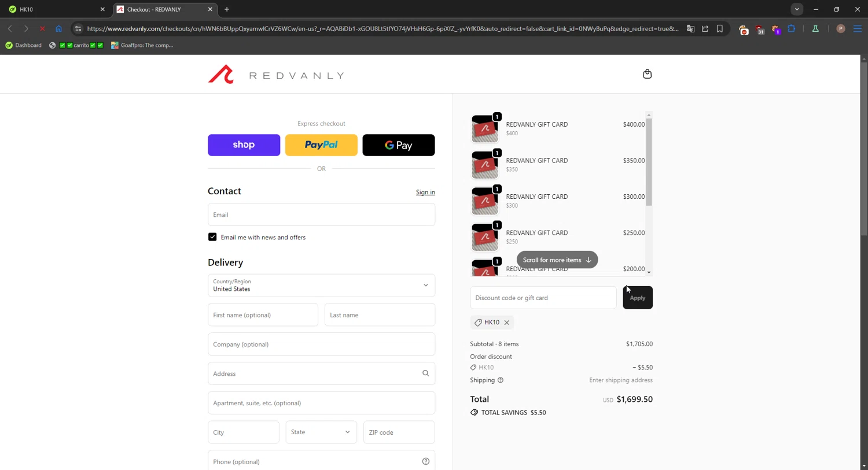The width and height of the screenshot is (868, 470).
Task: Click Scroll for more items button
Action: pyautogui.click(x=557, y=260)
